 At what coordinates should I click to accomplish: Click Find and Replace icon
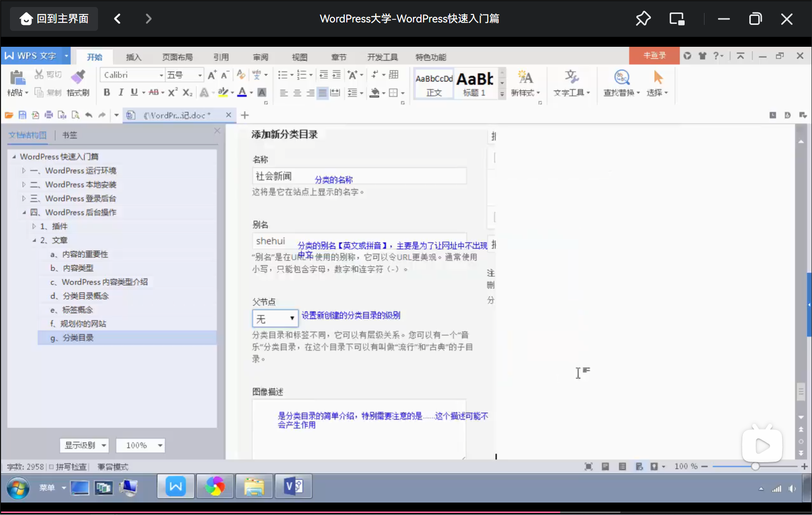tap(622, 77)
